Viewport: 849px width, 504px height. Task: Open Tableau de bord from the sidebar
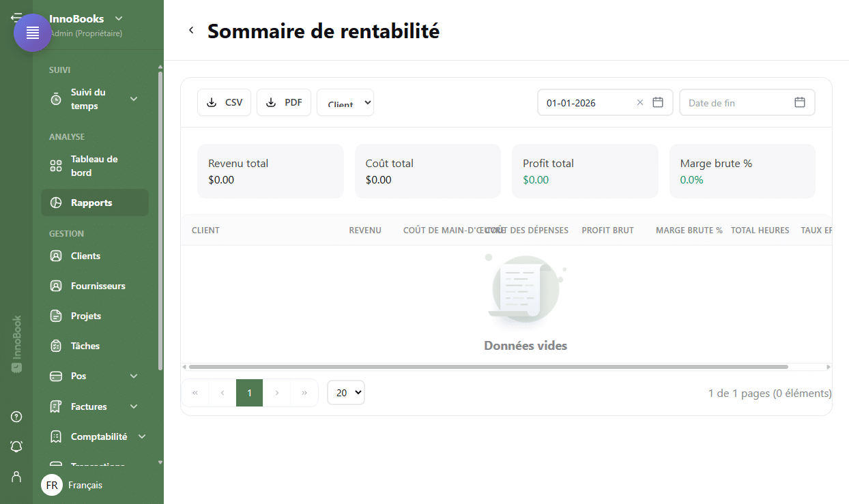pos(95,166)
